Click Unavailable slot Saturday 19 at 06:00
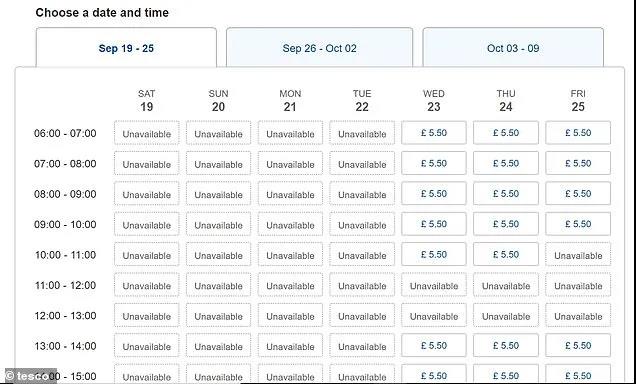The image size is (636, 384). [x=146, y=133]
